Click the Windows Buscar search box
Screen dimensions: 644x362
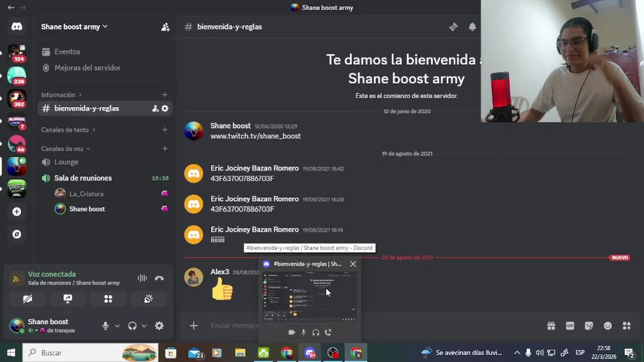pyautogui.click(x=91, y=353)
